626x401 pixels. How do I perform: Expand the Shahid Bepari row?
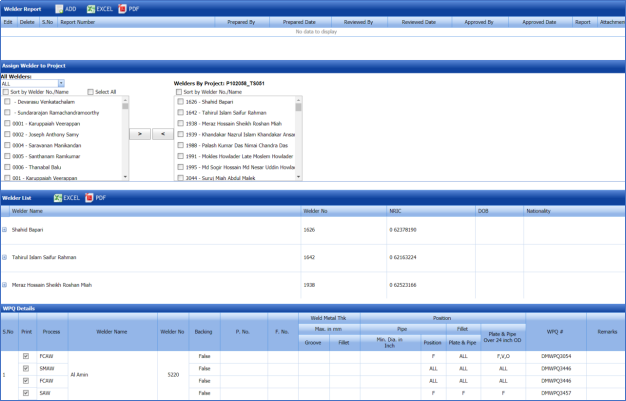pyautogui.click(x=4, y=229)
